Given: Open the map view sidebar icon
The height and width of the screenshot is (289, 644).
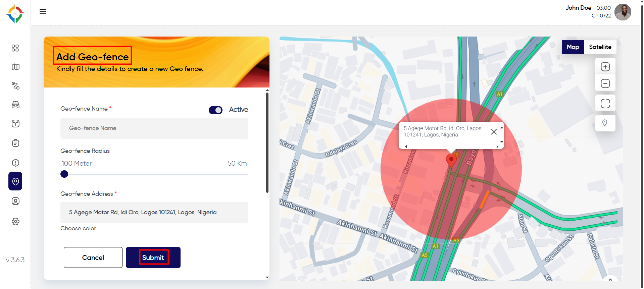Looking at the screenshot, I should click(x=15, y=67).
